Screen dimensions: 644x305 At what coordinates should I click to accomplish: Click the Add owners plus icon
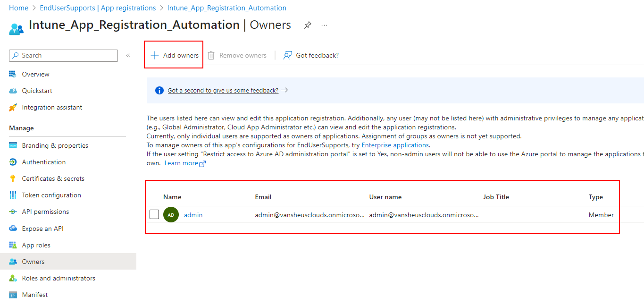[154, 55]
